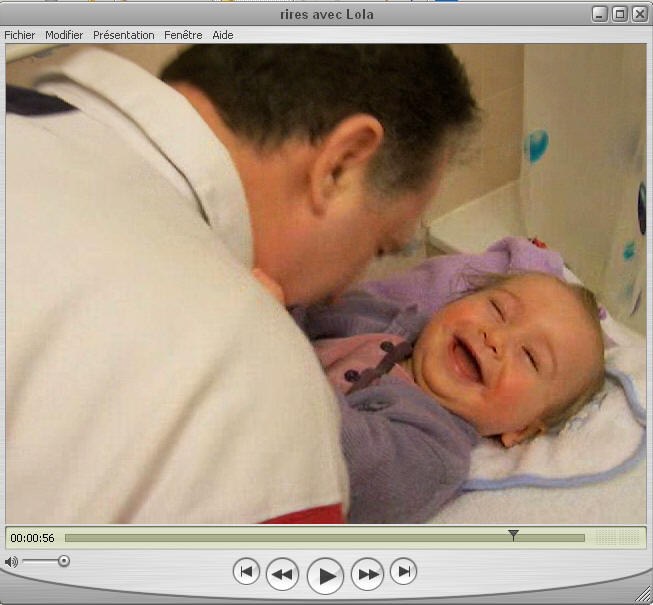The width and height of the screenshot is (653, 605).
Task: Open the Modifier menu
Action: point(64,35)
